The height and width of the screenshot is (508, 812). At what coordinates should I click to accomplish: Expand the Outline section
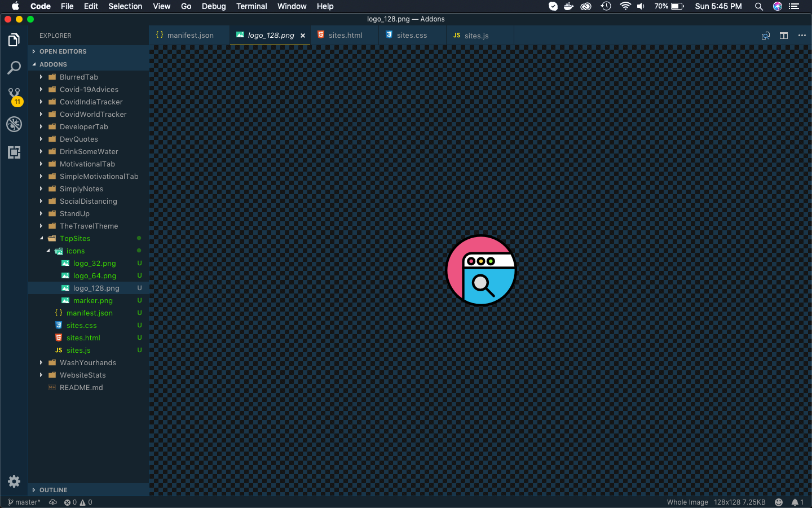click(89, 490)
